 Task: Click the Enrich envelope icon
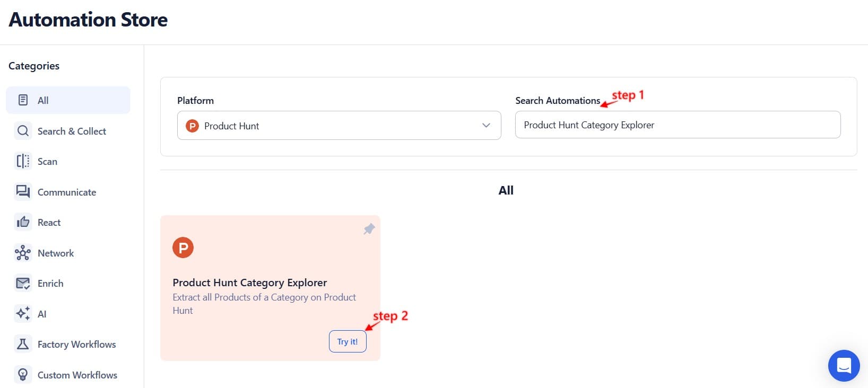23,283
